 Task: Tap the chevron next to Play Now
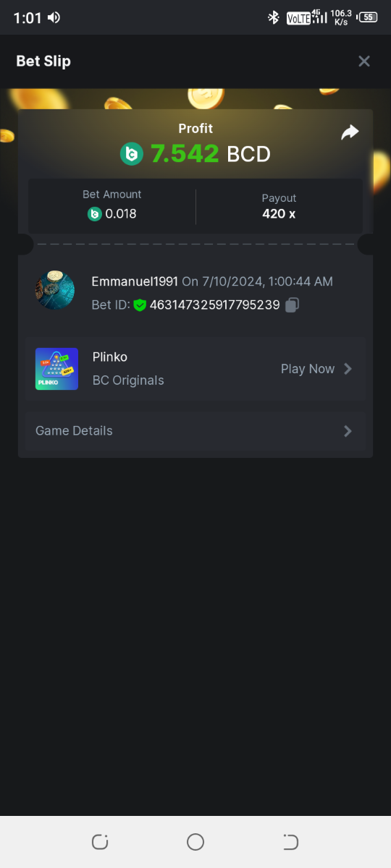pyautogui.click(x=348, y=369)
